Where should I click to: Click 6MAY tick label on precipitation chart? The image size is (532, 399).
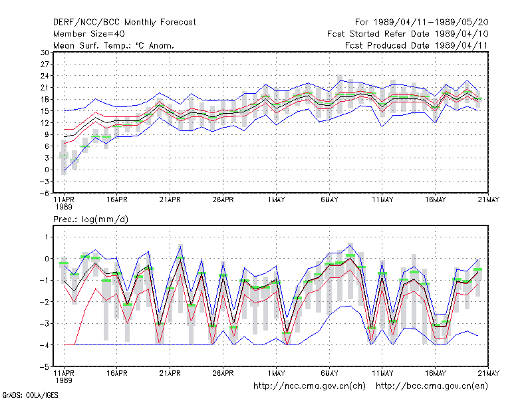click(x=329, y=373)
